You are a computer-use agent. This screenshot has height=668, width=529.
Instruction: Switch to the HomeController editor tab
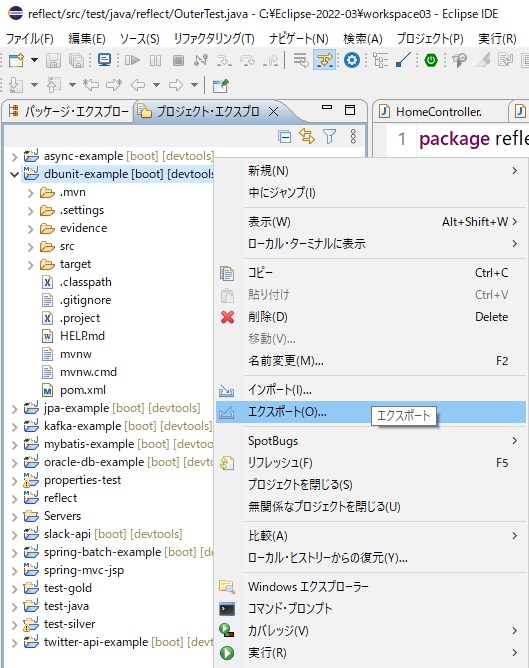pos(438,112)
